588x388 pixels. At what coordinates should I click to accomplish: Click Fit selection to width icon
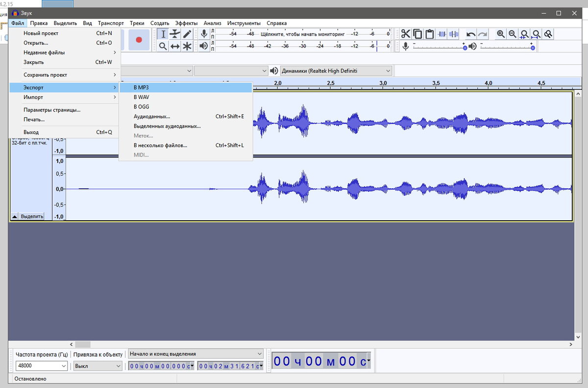525,34
